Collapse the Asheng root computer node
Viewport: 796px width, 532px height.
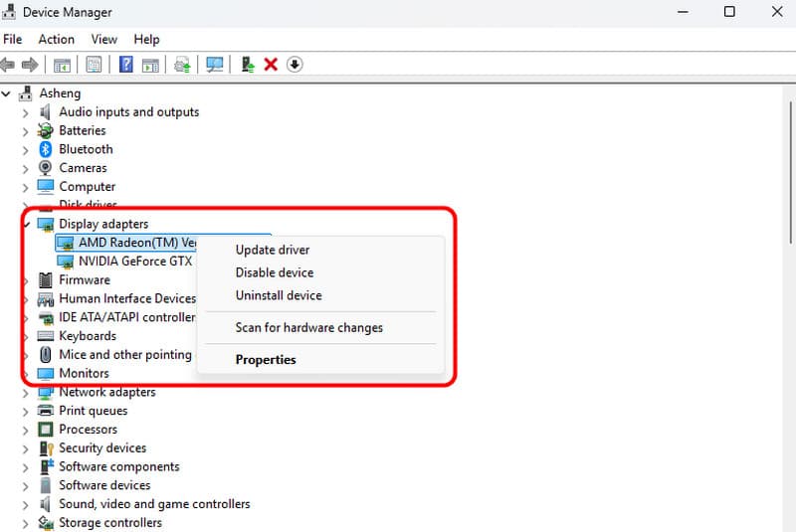coord(8,93)
